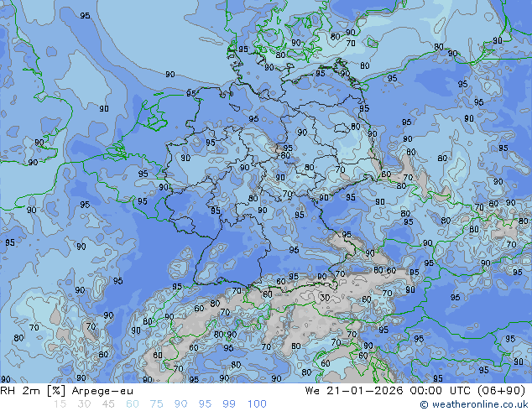The width and height of the screenshot is (532, 411).
Task: Select the legend value 99
Action: pyautogui.click(x=229, y=404)
